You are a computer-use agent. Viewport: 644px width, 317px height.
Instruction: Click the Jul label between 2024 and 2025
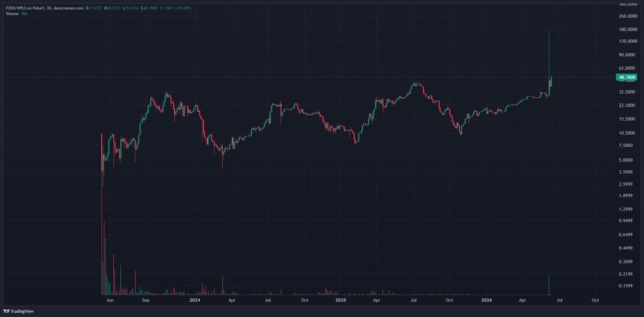pyautogui.click(x=268, y=300)
